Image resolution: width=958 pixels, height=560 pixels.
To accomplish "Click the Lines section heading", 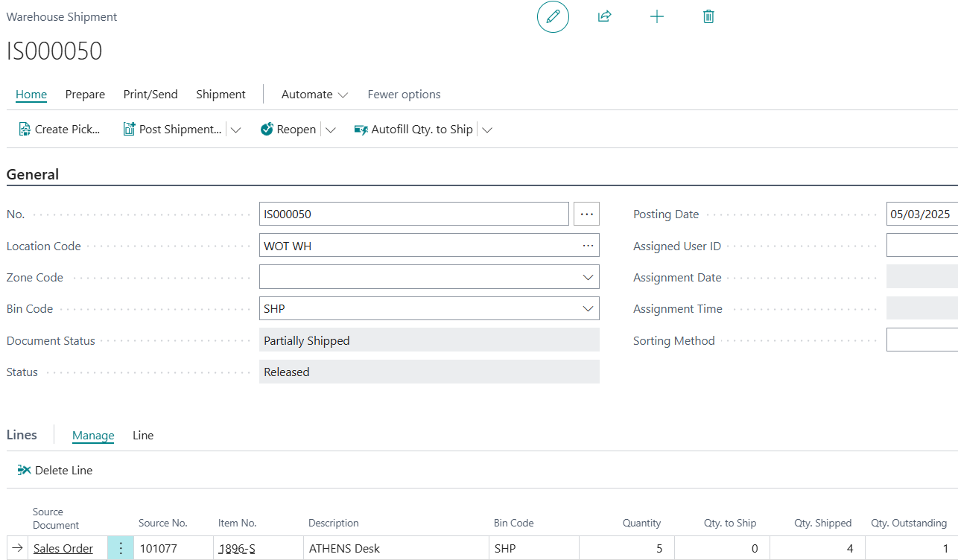I will pos(22,435).
